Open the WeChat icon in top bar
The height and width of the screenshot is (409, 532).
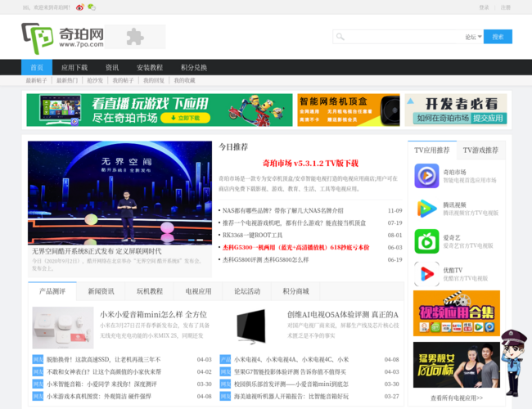92,7
